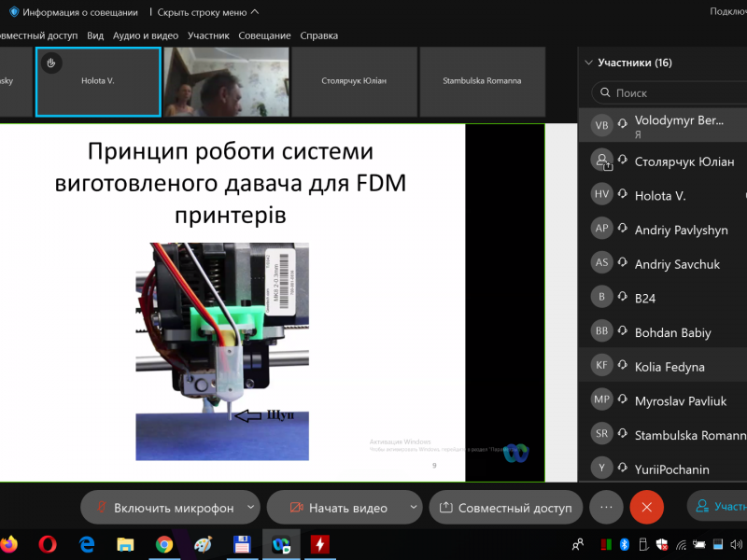Expand the microphone options arrow
The height and width of the screenshot is (560, 747).
[x=250, y=508]
